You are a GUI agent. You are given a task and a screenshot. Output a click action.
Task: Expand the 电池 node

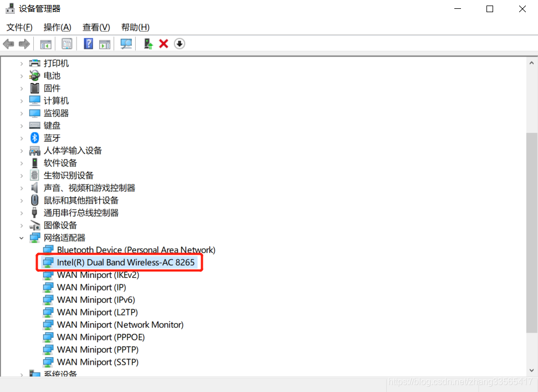[22, 76]
